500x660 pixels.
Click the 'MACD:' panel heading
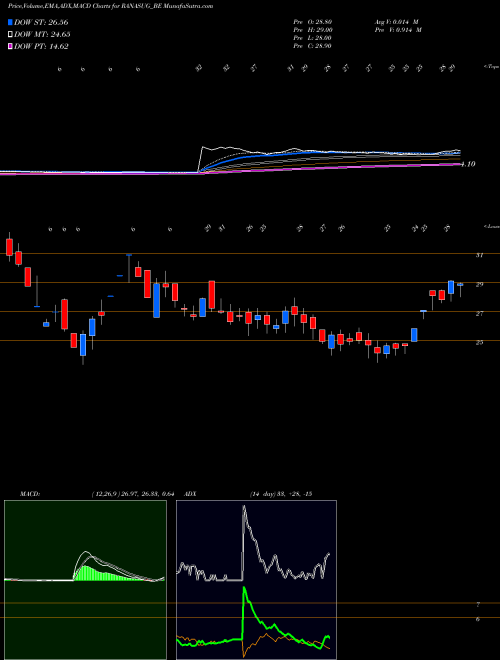click(29, 494)
